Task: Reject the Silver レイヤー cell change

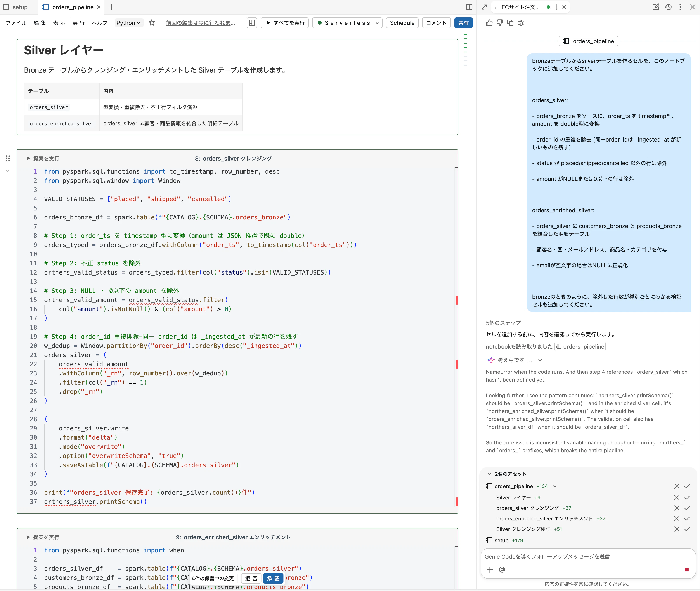Action: [x=677, y=498]
